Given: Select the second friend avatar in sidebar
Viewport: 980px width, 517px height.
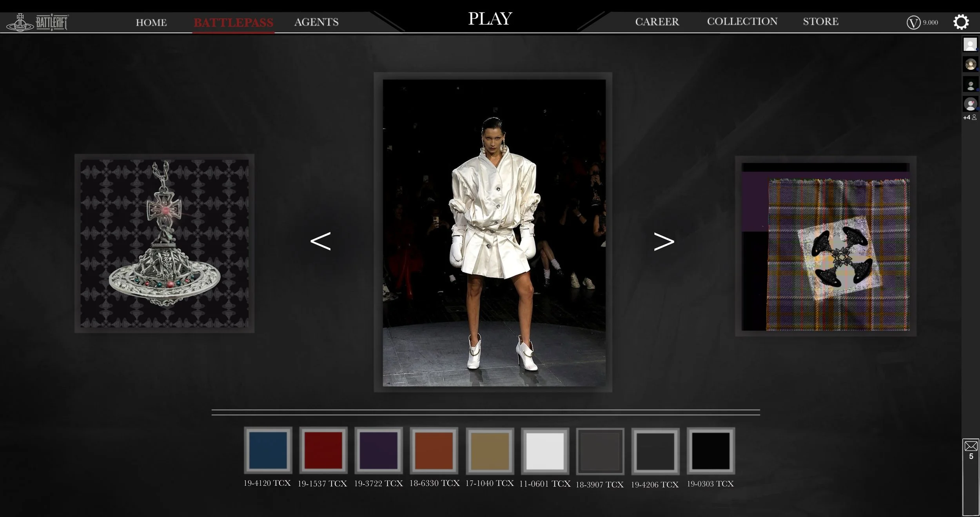Looking at the screenshot, I should 970,64.
